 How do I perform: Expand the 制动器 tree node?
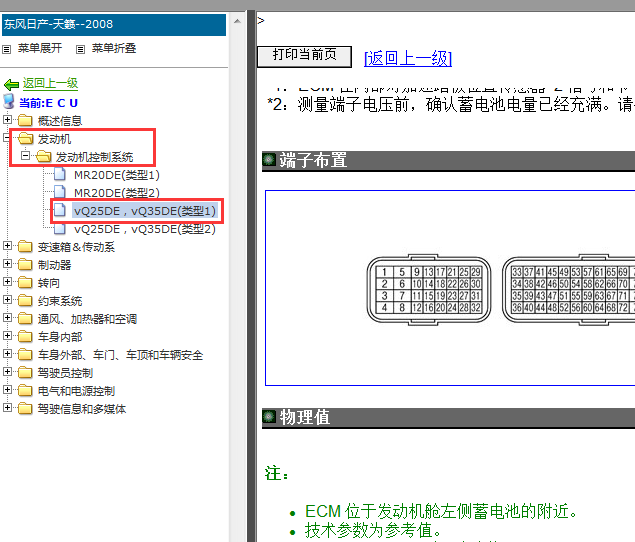pos(7,264)
